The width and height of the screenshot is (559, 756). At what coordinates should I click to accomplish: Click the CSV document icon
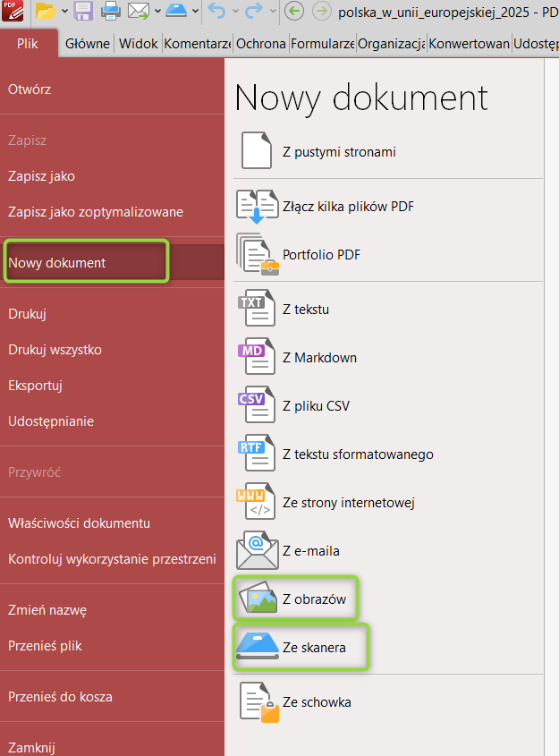click(257, 405)
